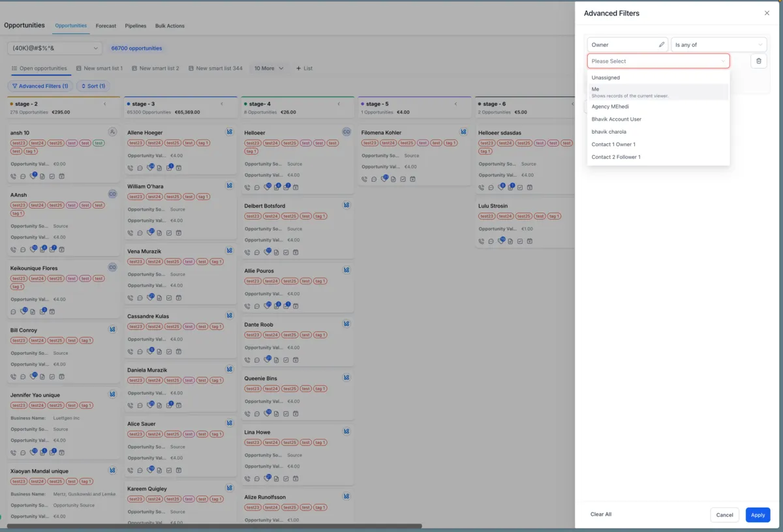This screenshot has width=783, height=532.
Task: Open the Is any of operator dropdown
Action: (718, 45)
